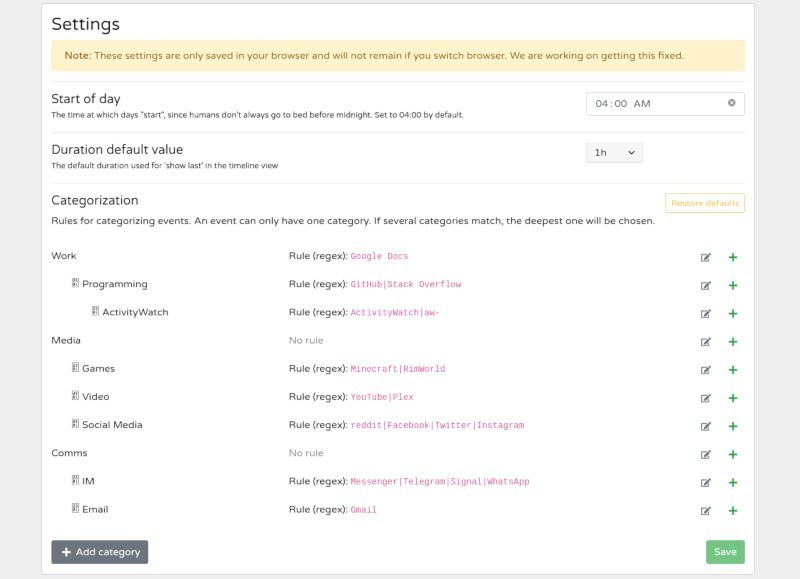Click edit icon for Work category
The height and width of the screenshot is (579, 800).
coord(706,257)
